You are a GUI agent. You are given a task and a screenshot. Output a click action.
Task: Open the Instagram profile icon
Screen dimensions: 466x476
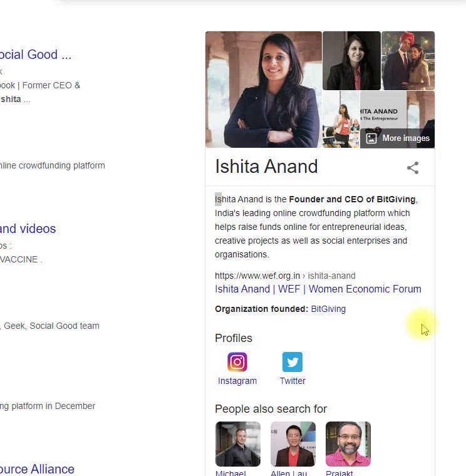[x=237, y=362]
